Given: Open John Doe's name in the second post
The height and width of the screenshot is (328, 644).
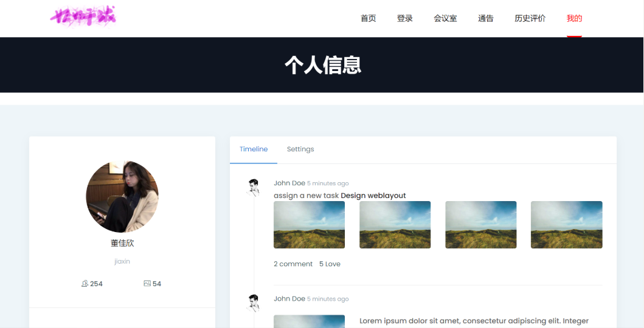Looking at the screenshot, I should pyautogui.click(x=289, y=298).
